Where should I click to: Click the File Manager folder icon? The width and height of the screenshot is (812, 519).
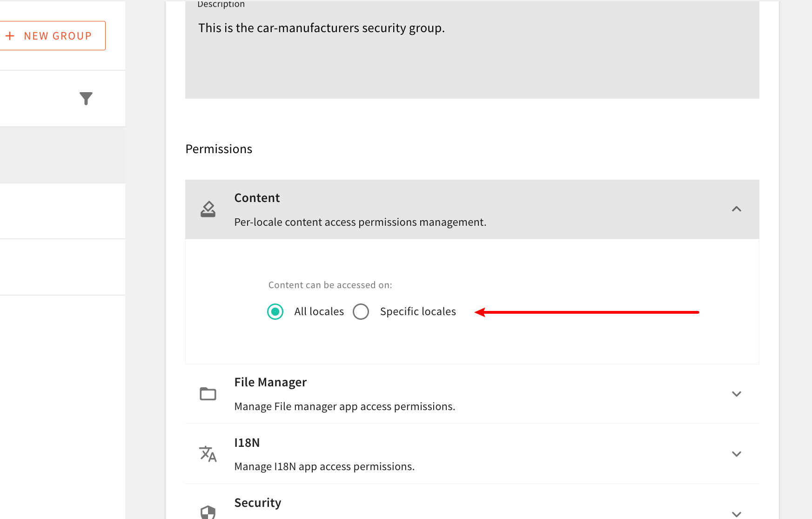(x=208, y=394)
